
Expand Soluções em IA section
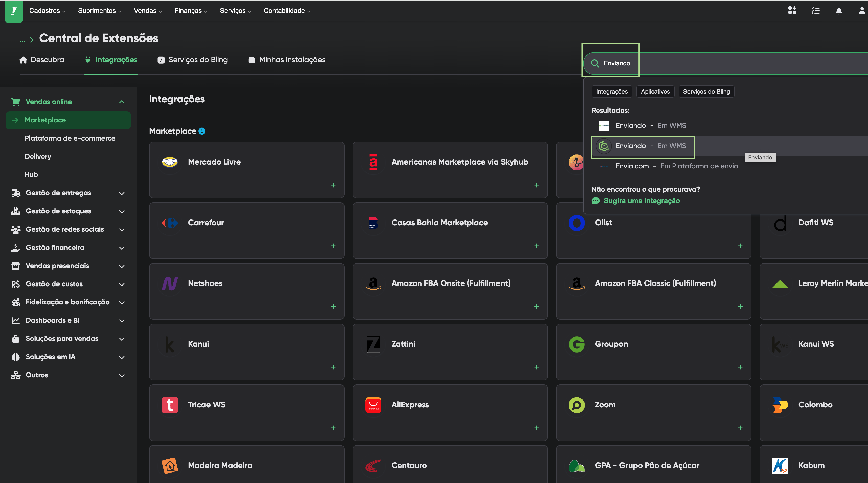pos(68,357)
